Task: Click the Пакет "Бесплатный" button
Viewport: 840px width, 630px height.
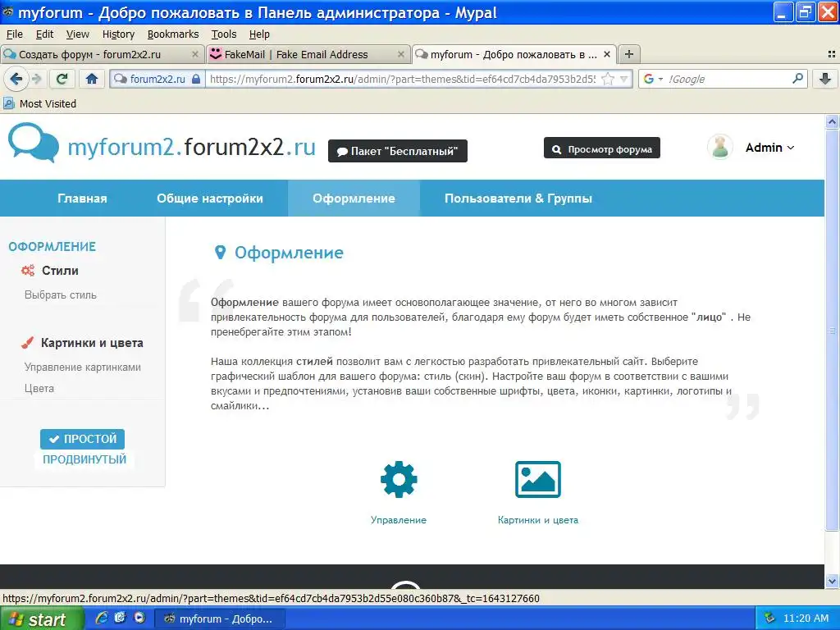Action: tap(398, 151)
